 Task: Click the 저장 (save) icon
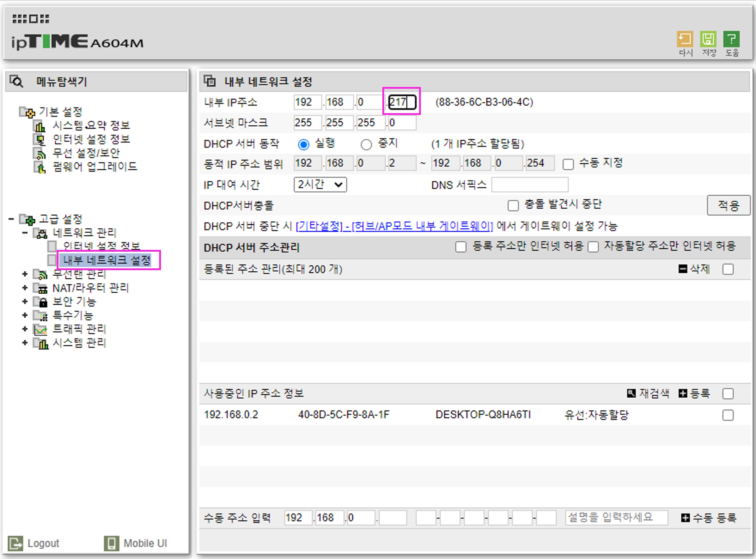coord(708,39)
